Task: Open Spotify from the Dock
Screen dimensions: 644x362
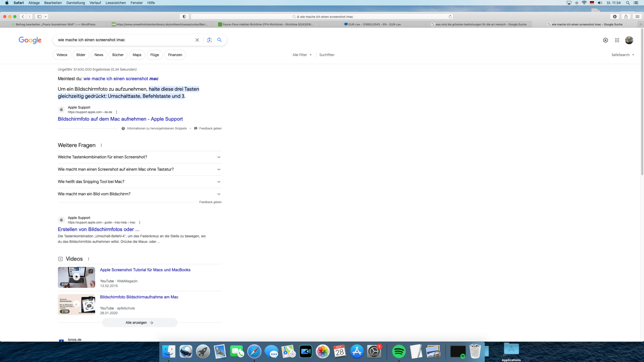Action: pyautogui.click(x=399, y=351)
